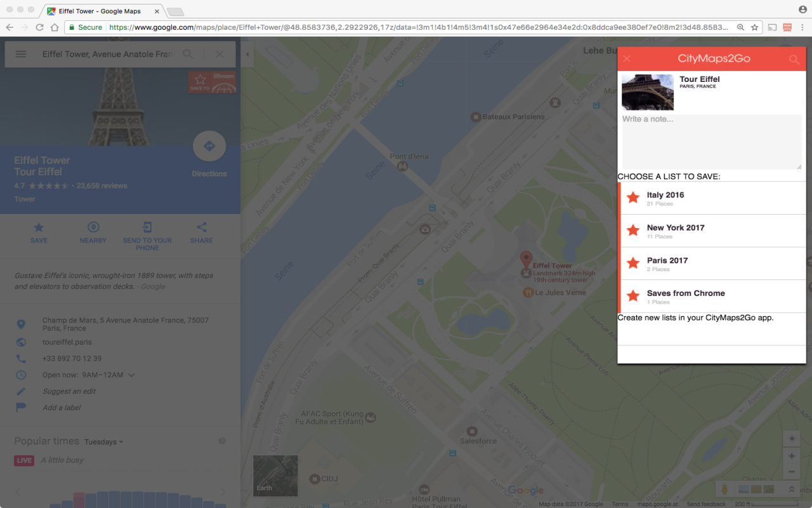This screenshot has height=508, width=812.
Task: Click the Pont d'Iéna transit marker
Action: [402, 166]
